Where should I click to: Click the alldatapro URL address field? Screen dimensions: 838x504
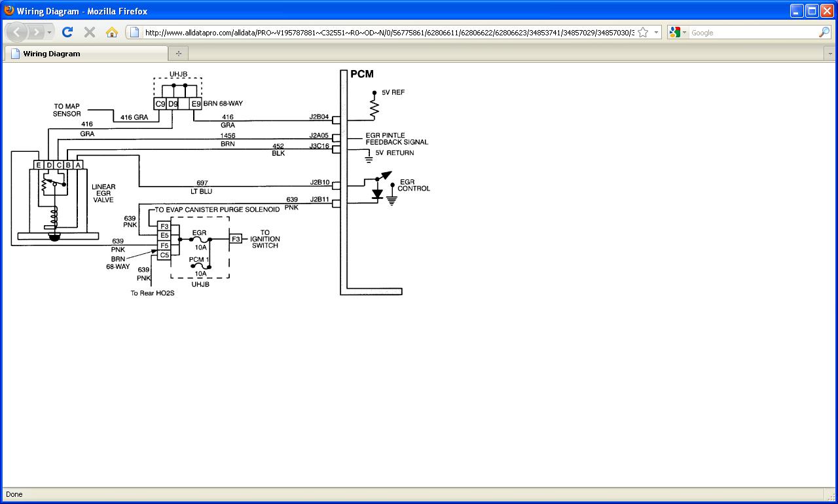386,32
